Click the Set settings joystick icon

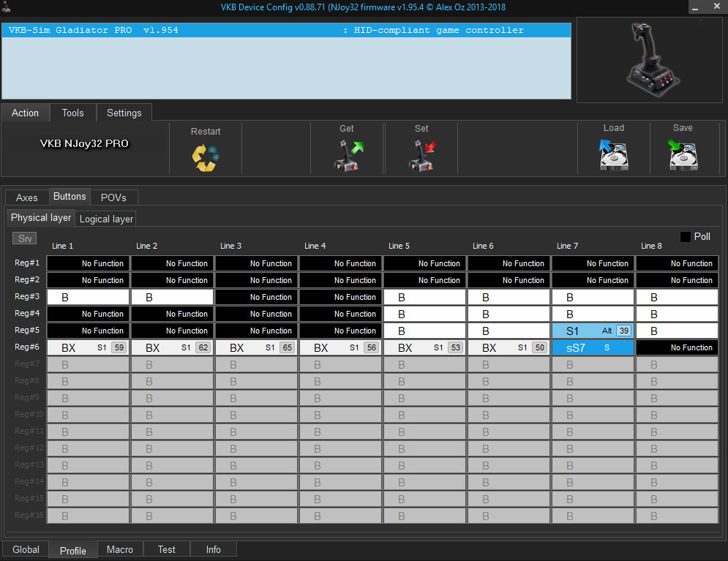coord(421,155)
